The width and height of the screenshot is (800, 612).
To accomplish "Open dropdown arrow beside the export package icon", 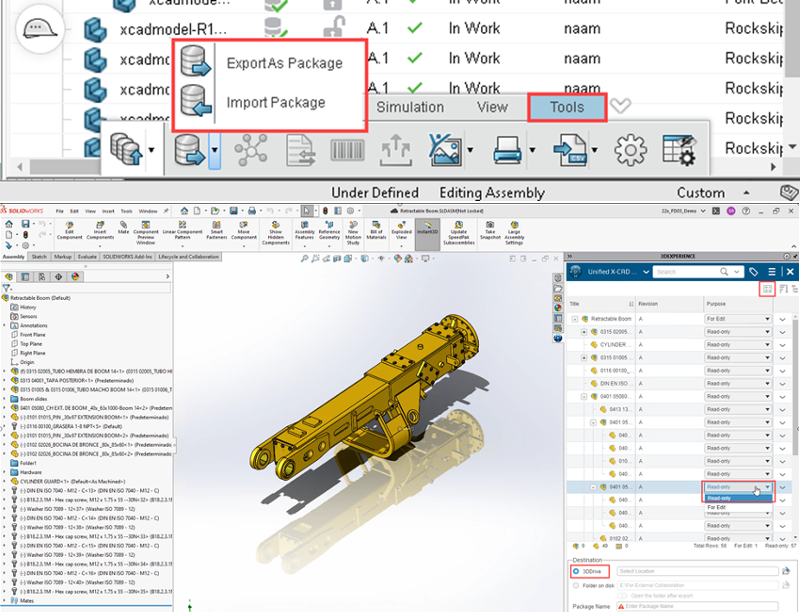I will (x=215, y=150).
